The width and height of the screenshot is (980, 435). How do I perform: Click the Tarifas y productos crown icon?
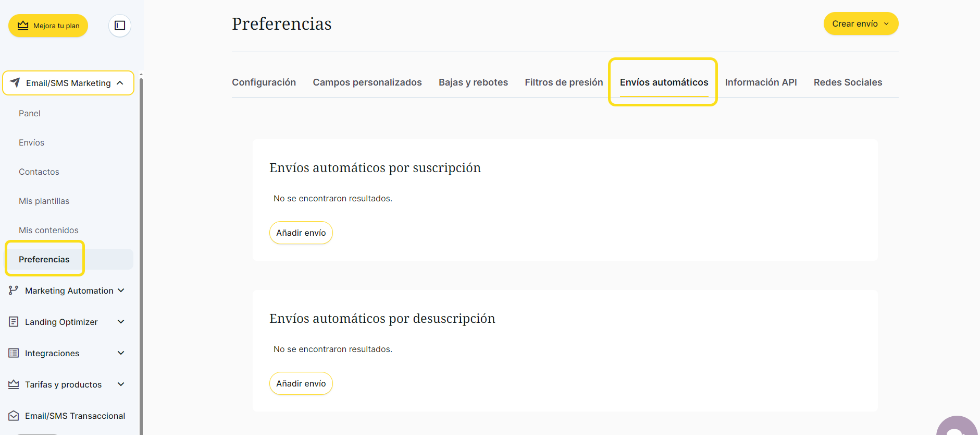[14, 384]
